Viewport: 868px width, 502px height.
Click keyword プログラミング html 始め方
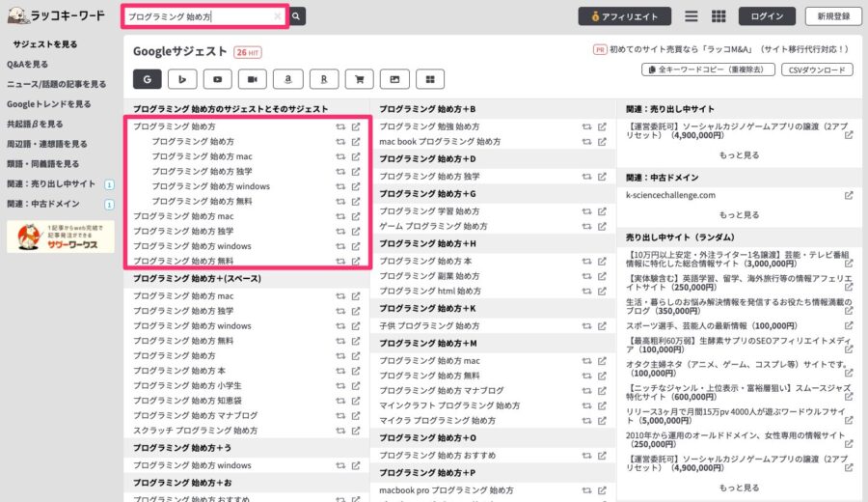pos(430,292)
